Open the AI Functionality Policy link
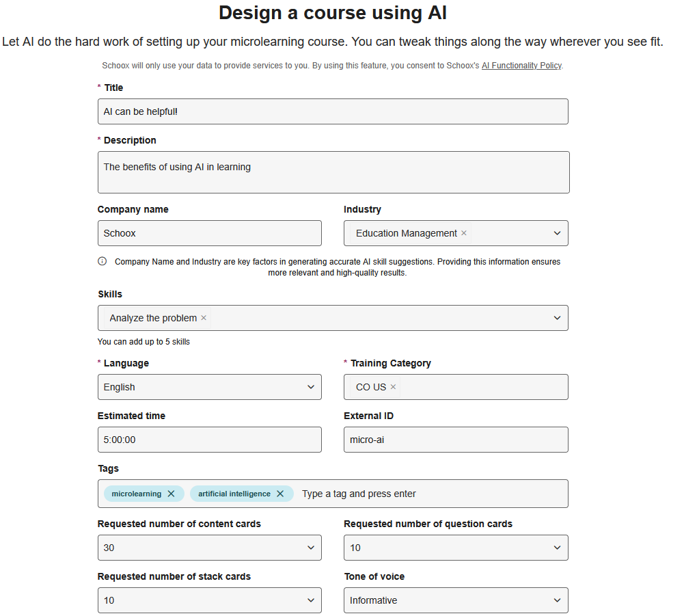The height and width of the screenshot is (616, 684). pyautogui.click(x=521, y=65)
